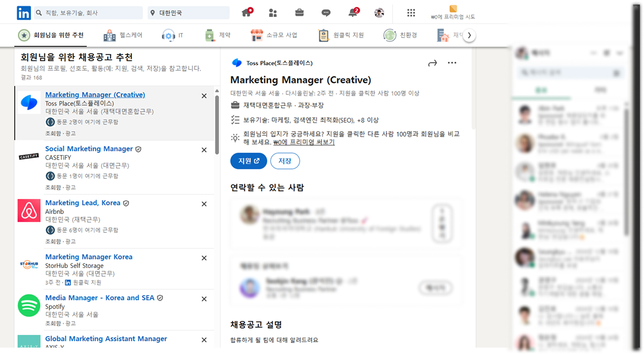The height and width of the screenshot is (354, 644).
Task: Click the LinkedIn 원클릭 지원 icon under StorHub
Action: point(68,283)
